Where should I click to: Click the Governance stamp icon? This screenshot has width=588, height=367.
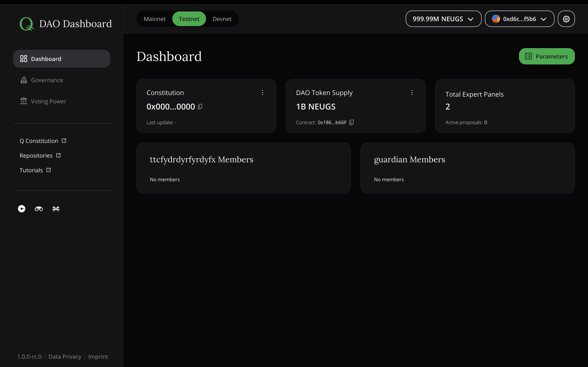[x=23, y=80]
